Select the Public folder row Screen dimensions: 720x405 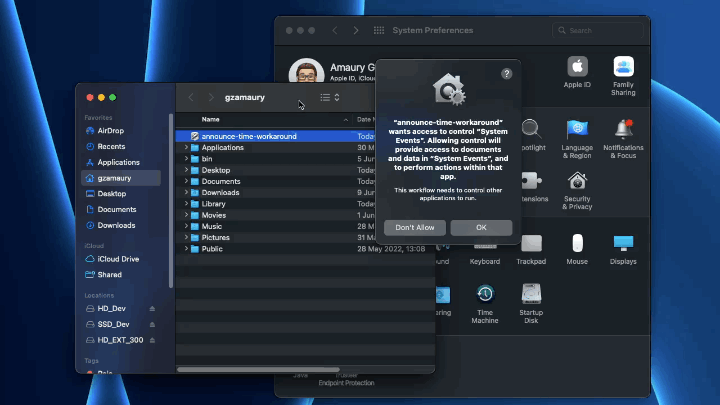[x=305, y=249]
